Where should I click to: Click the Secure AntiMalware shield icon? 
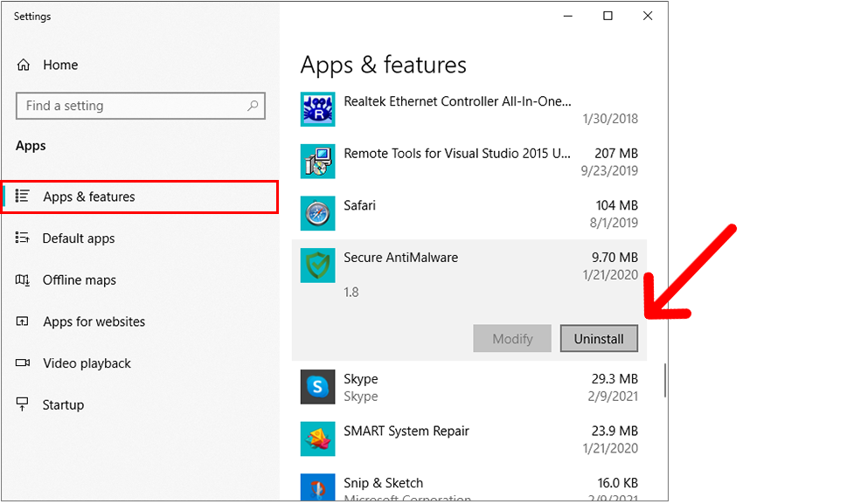pyautogui.click(x=317, y=266)
